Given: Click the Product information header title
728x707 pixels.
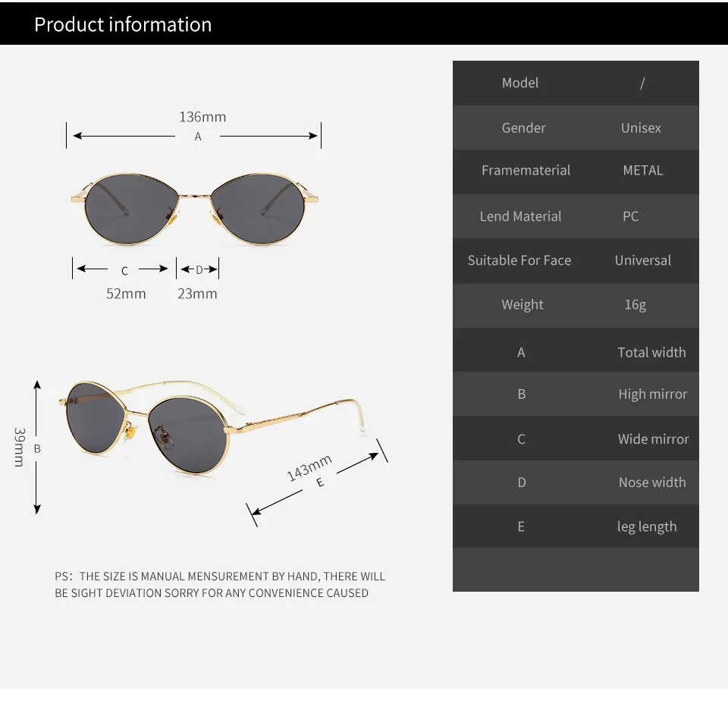Looking at the screenshot, I should [x=123, y=24].
